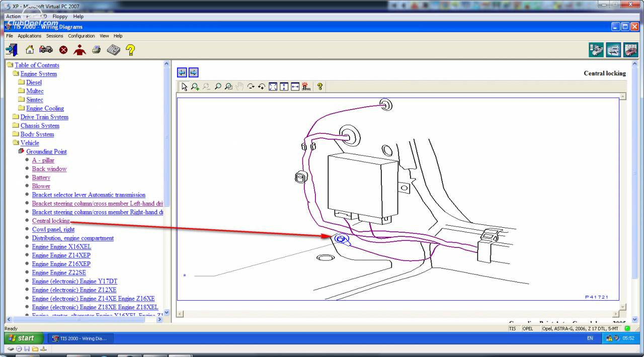Open the Sessions menu
The image size is (644, 357).
coord(55,36)
